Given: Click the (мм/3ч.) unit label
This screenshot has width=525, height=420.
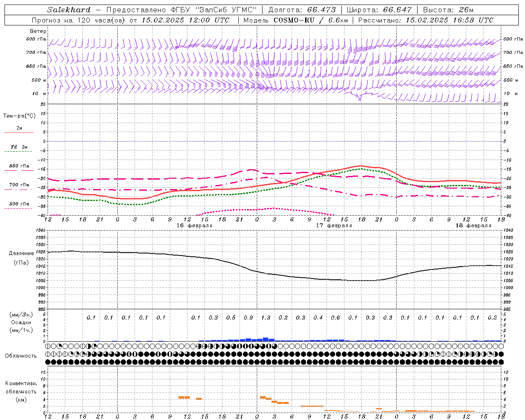Looking at the screenshot, I should tap(21, 315).
